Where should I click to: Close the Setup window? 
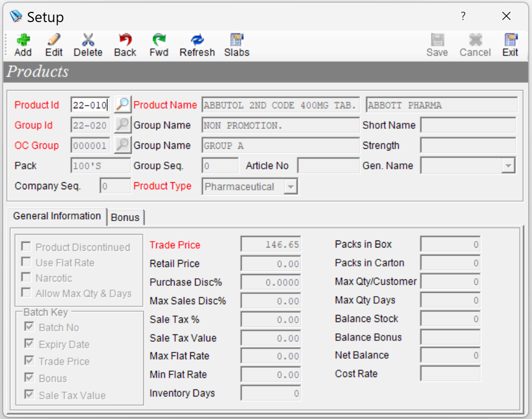click(x=506, y=16)
